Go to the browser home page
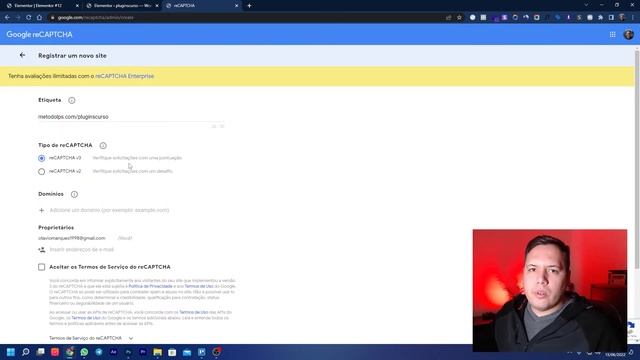This screenshot has height=360, width=640. tap(39, 18)
